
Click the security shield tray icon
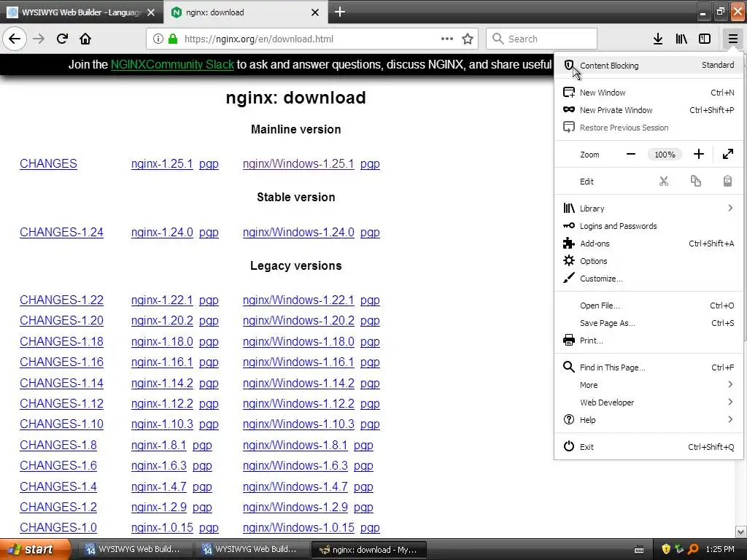[666, 549]
